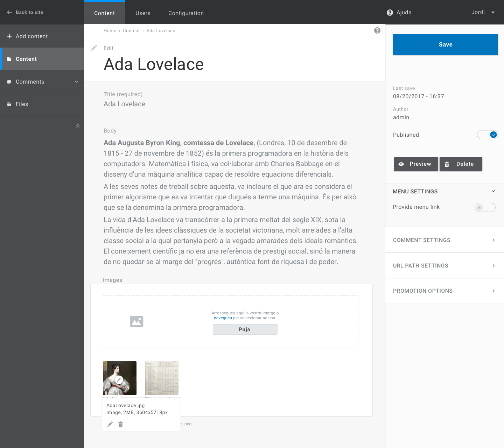
Task: Switch to the Users tab
Action: pos(143,13)
